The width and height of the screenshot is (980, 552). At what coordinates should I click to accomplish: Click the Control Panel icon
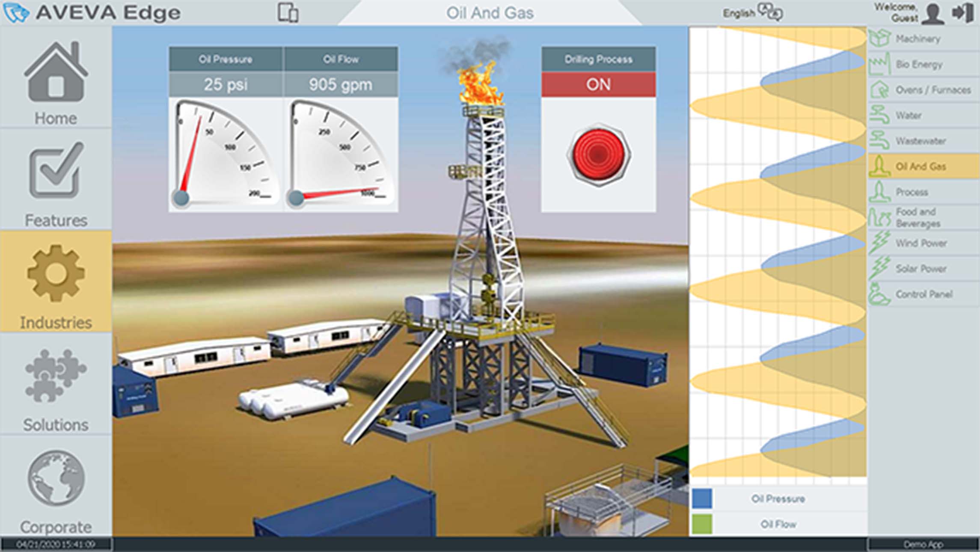click(x=880, y=294)
